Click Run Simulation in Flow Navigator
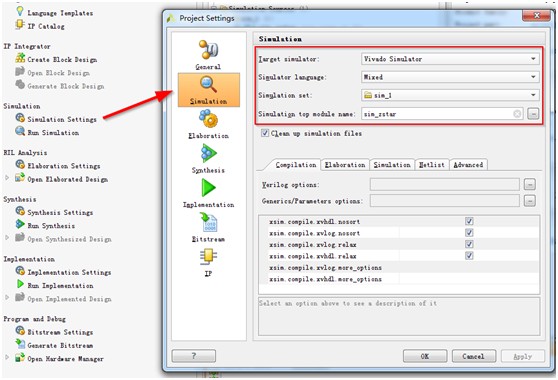 (x=53, y=133)
